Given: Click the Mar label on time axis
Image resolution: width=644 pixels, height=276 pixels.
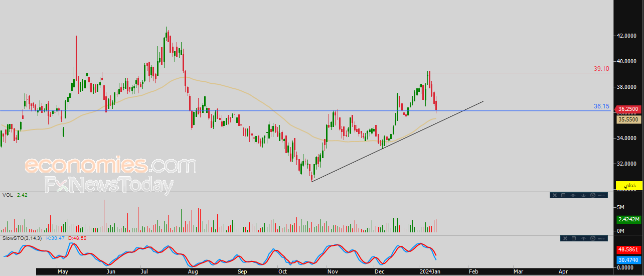Looking at the screenshot, I should pos(519,271).
